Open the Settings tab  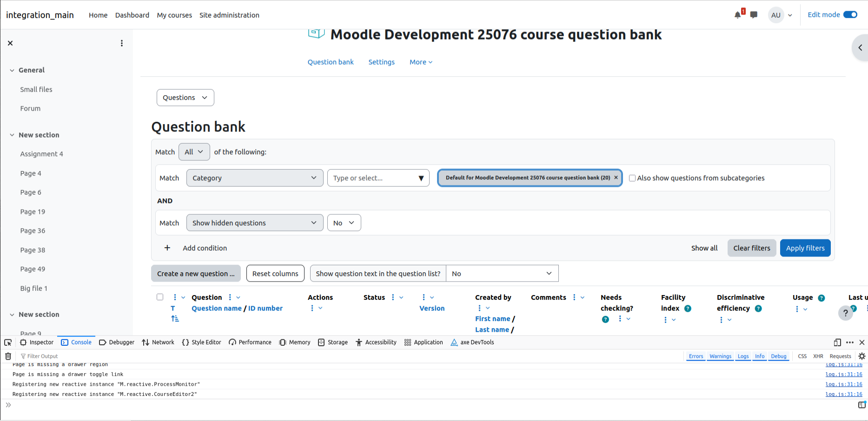(382, 62)
